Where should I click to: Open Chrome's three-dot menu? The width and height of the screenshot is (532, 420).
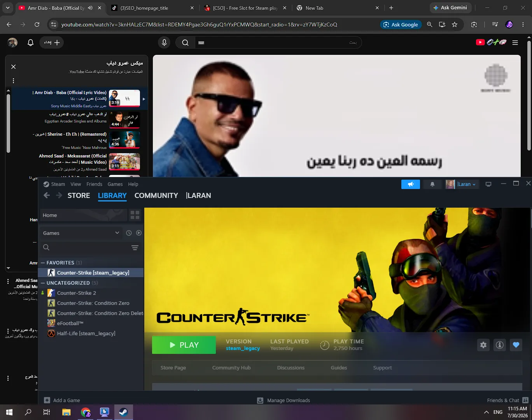523,24
